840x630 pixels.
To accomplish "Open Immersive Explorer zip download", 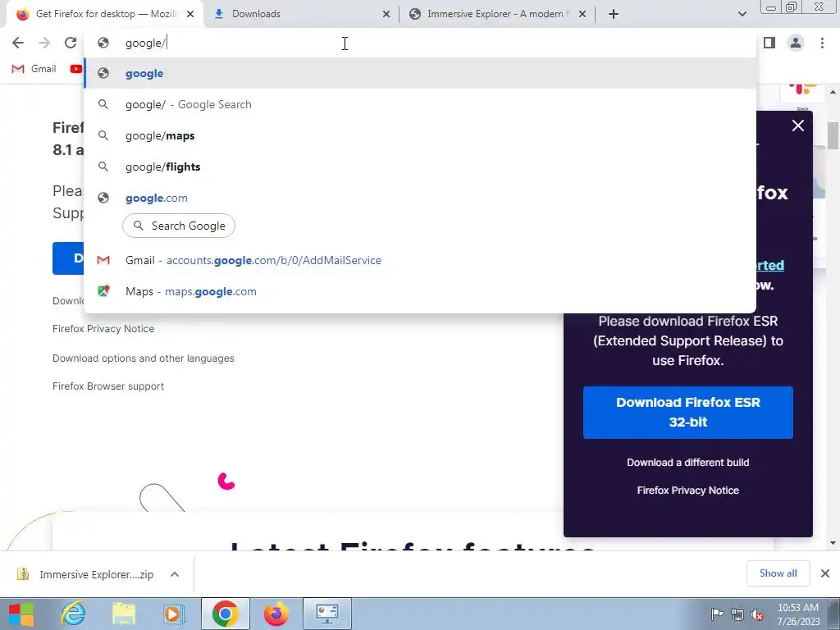I will (85, 574).
